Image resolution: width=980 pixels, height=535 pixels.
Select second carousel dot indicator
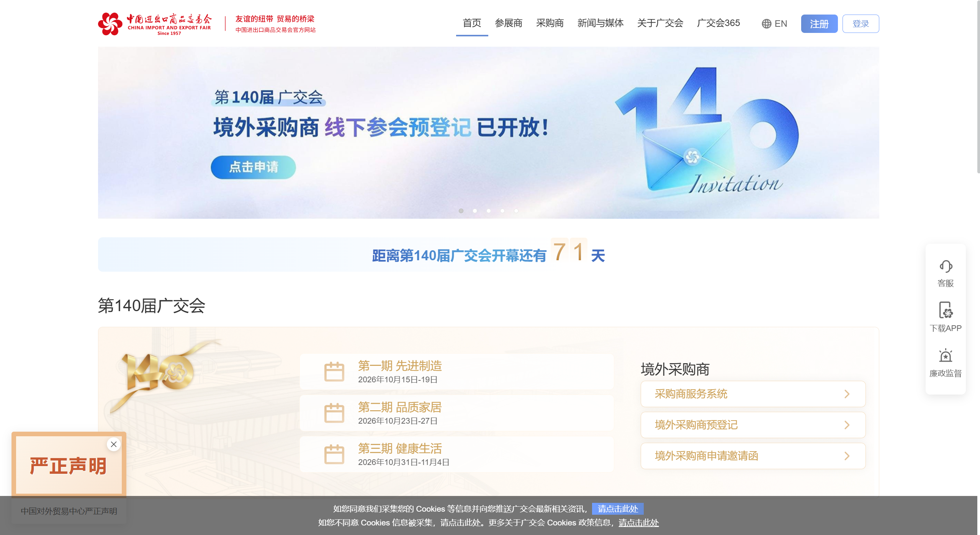tap(475, 211)
